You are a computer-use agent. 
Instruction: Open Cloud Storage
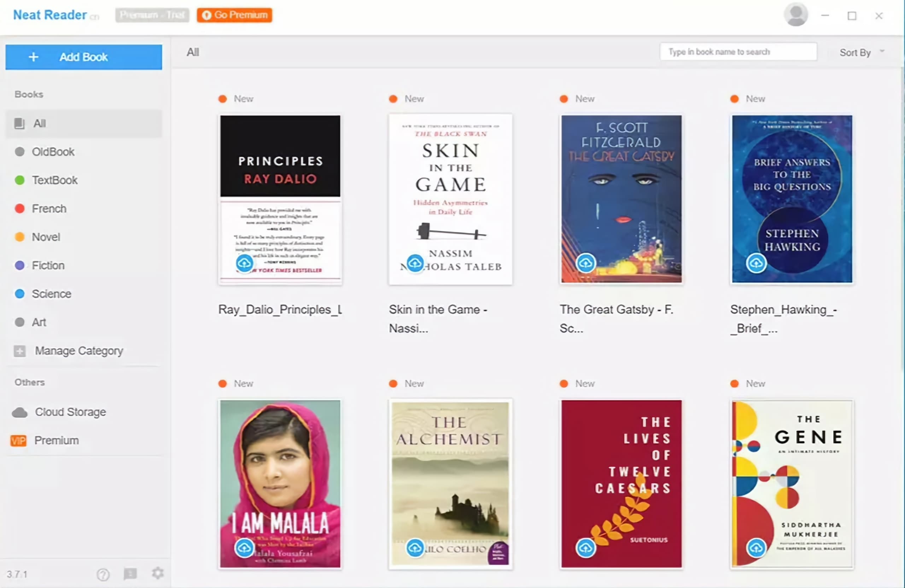84,412
